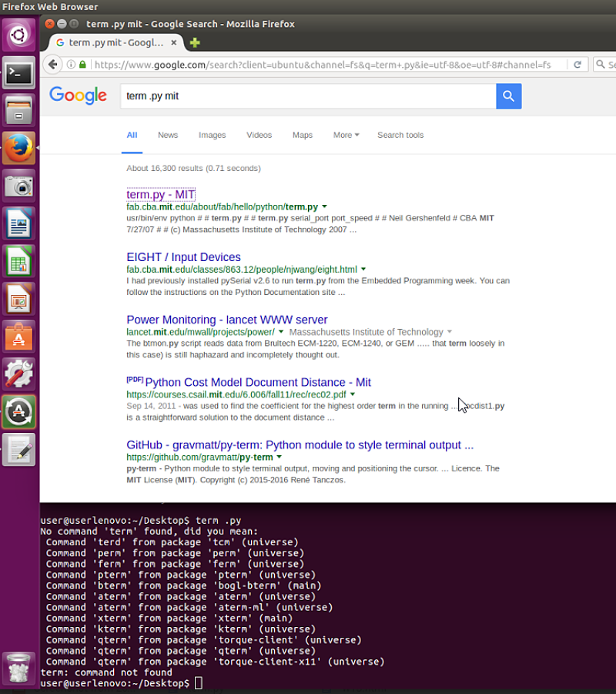Click terminal line 'term: command not found'

(x=106, y=672)
